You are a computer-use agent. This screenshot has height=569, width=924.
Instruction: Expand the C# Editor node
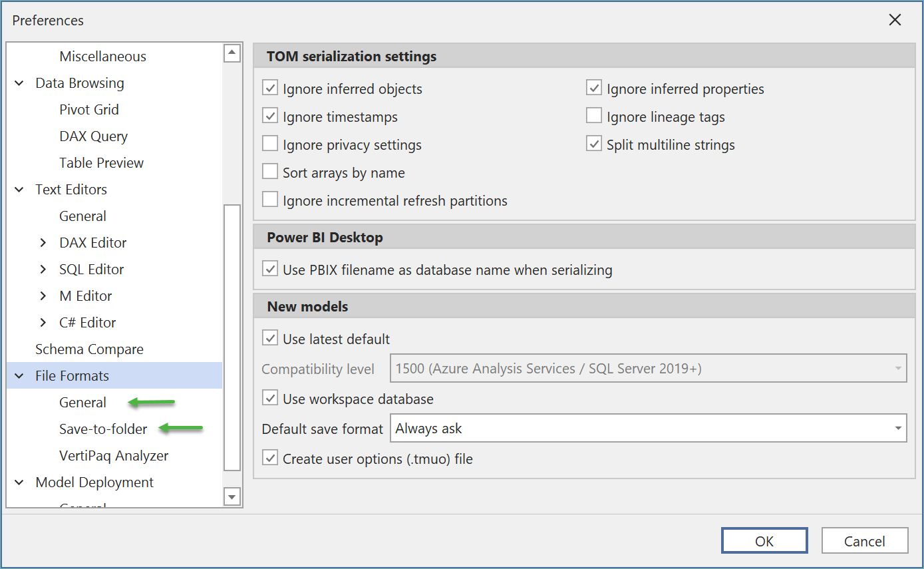pyautogui.click(x=43, y=322)
